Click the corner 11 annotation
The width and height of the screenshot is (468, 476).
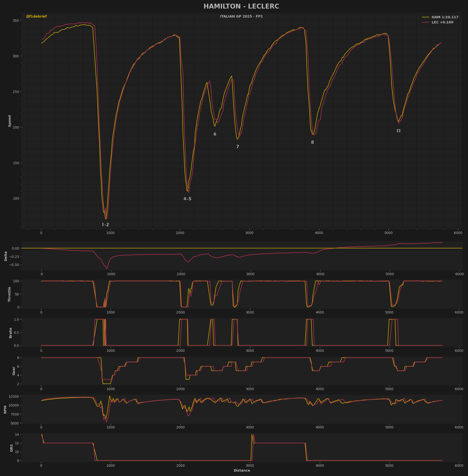(399, 131)
